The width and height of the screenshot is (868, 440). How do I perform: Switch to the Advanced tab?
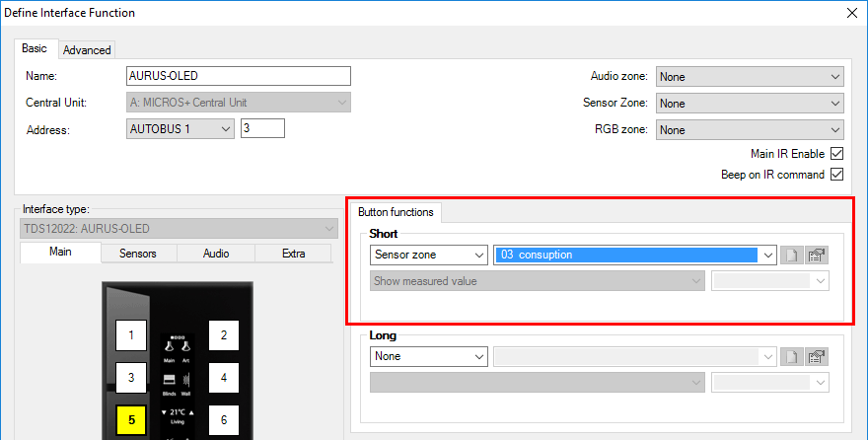coord(87,49)
